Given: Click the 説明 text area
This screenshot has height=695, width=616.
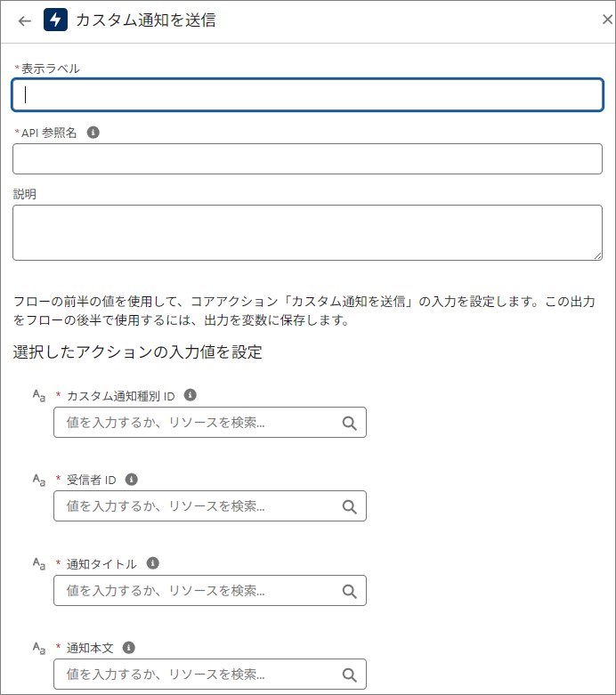Looking at the screenshot, I should pyautogui.click(x=307, y=232).
